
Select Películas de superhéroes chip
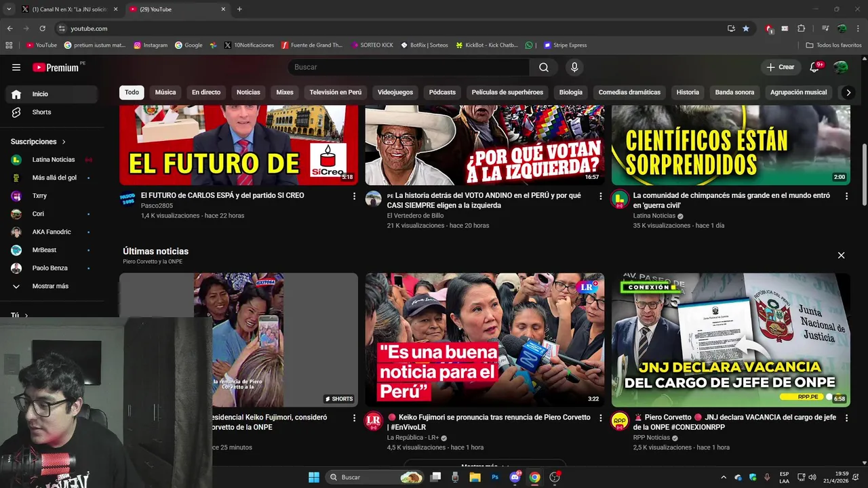click(x=507, y=92)
